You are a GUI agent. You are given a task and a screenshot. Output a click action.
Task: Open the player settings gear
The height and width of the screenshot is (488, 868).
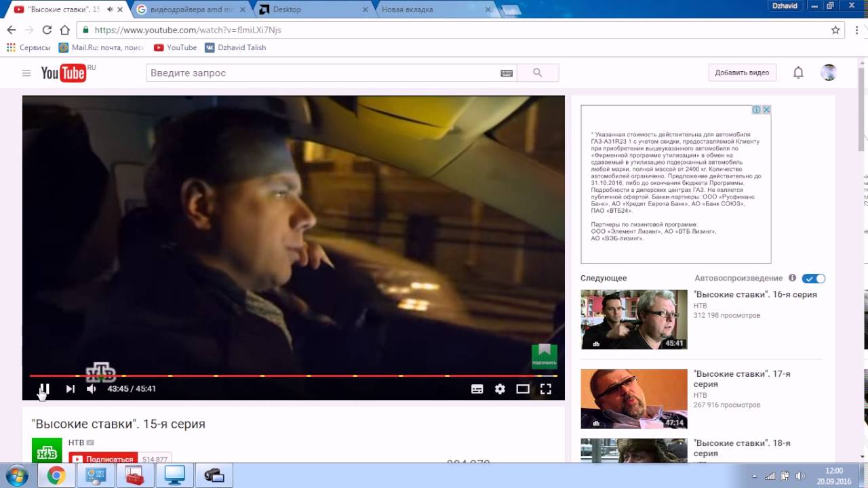(x=500, y=389)
